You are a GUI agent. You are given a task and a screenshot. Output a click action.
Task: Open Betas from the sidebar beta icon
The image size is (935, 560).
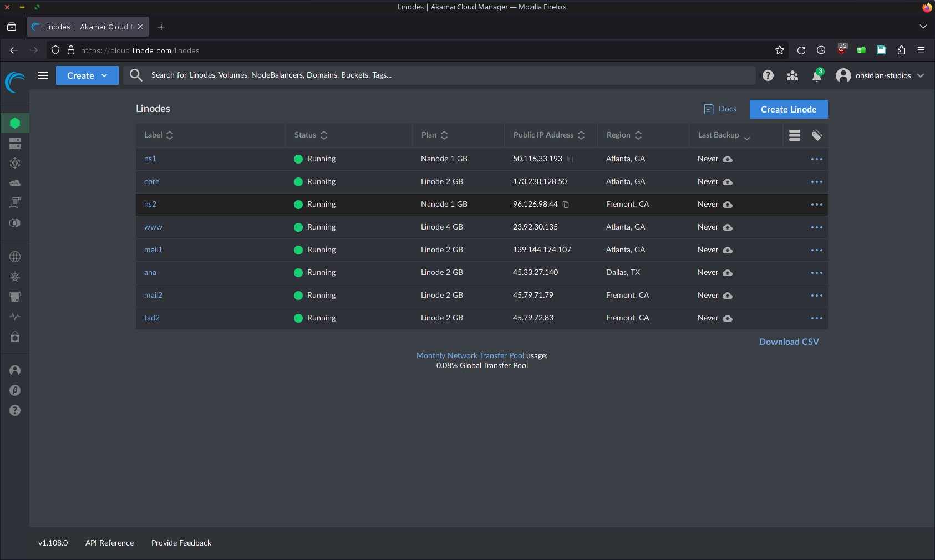click(x=15, y=390)
